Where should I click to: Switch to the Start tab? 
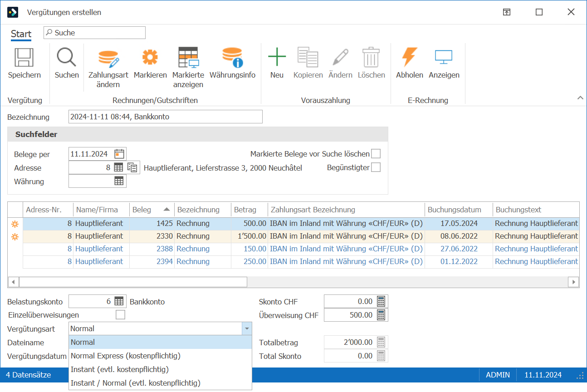(x=21, y=34)
